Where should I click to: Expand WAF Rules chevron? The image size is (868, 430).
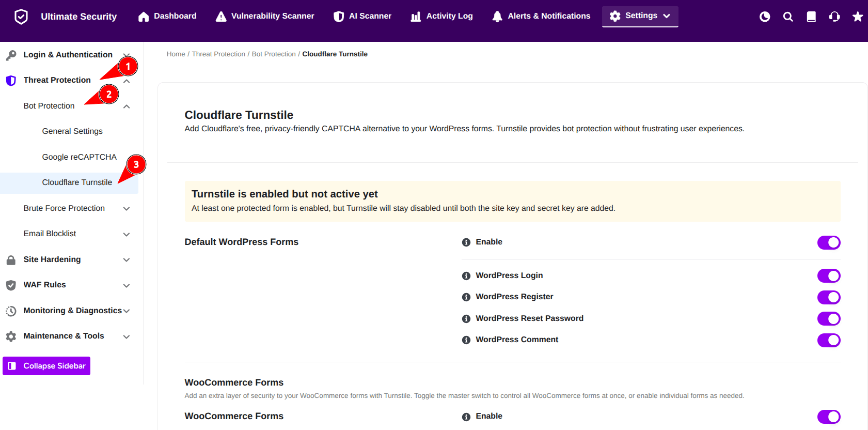pyautogui.click(x=127, y=286)
